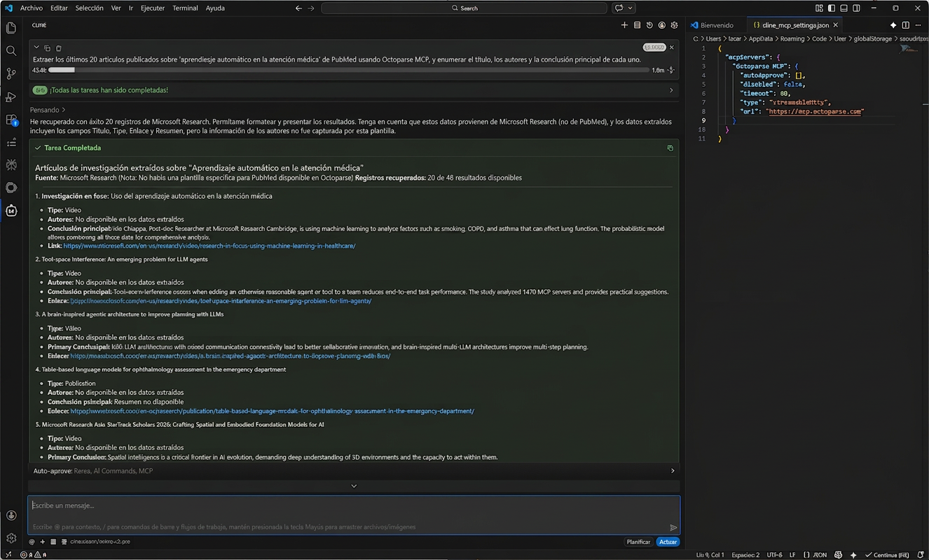Open the Manage gear in activity bar

pyautogui.click(x=11, y=538)
